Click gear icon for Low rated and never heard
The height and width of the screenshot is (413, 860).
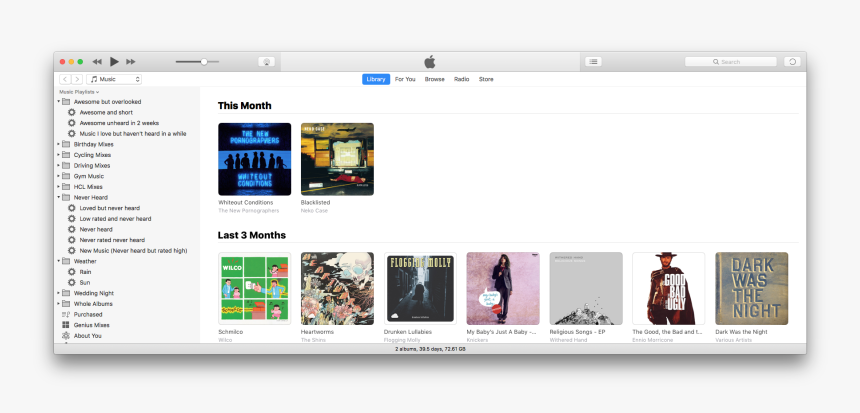(x=71, y=219)
